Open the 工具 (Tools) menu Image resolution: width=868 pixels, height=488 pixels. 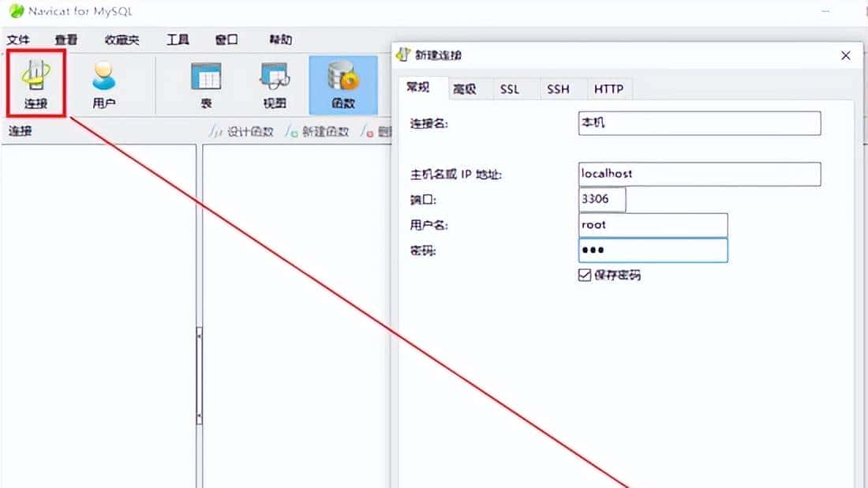tap(178, 39)
